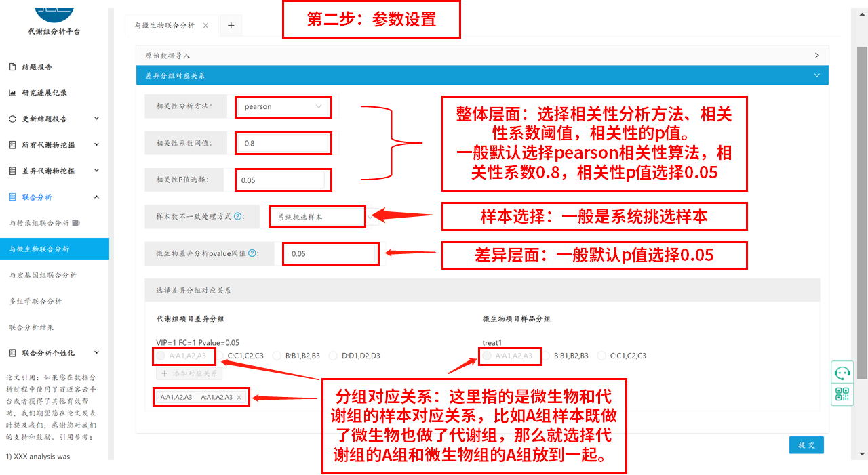868x475 pixels.
Task: Select metabolome group B:B1,B2,B3 radio
Action: coord(277,356)
